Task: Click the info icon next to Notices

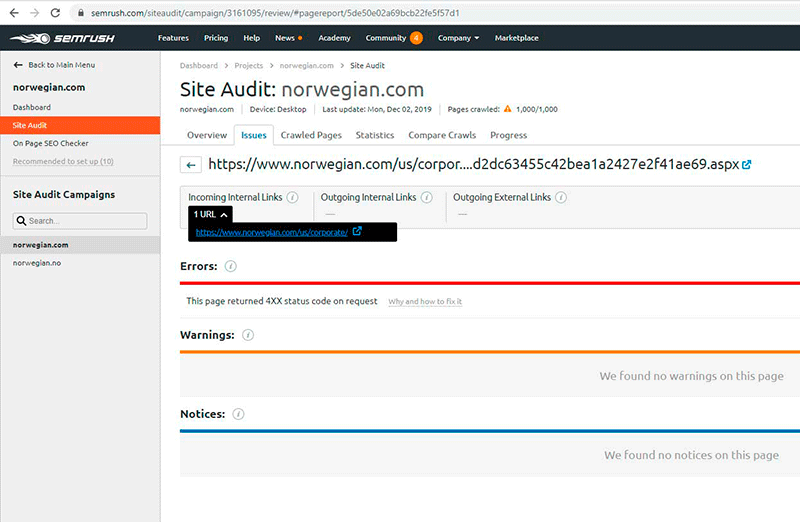Action: [239, 414]
